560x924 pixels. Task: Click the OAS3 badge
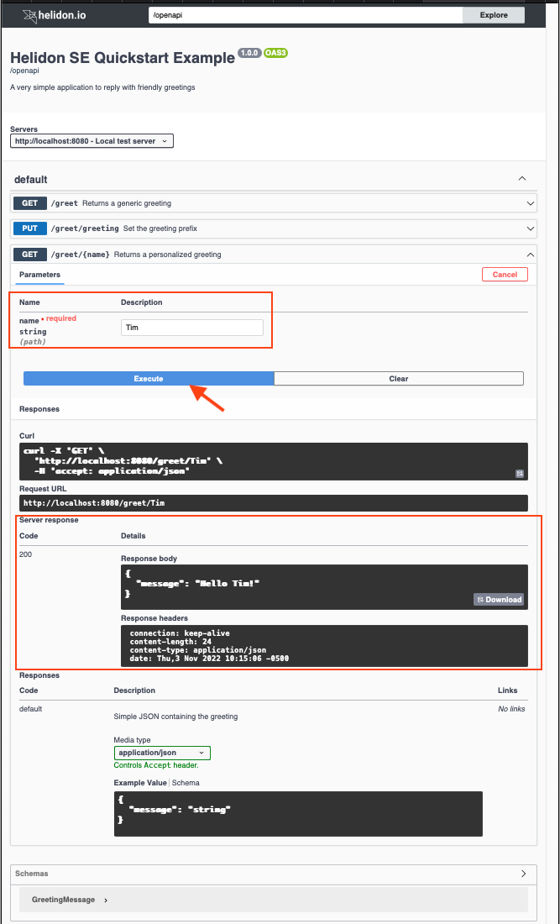(x=276, y=53)
